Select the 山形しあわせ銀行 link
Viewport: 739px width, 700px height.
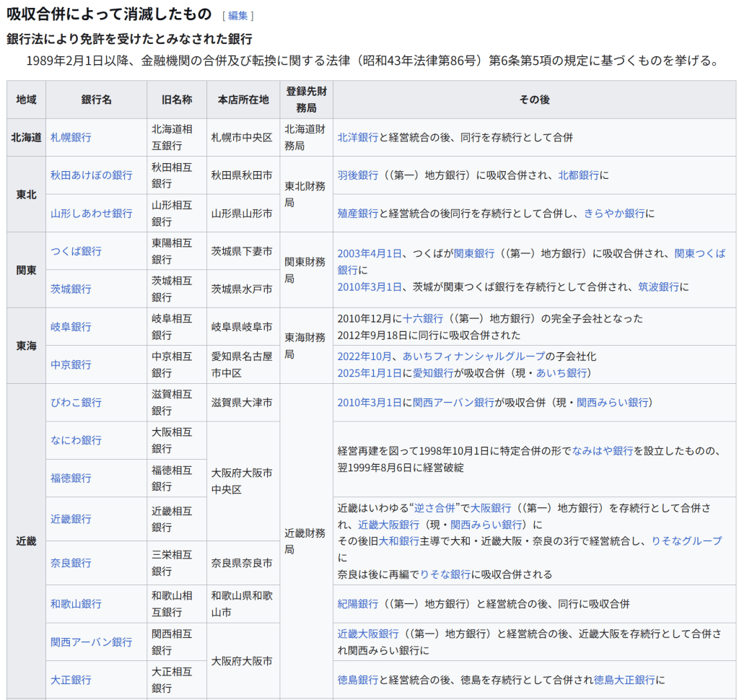(x=91, y=213)
